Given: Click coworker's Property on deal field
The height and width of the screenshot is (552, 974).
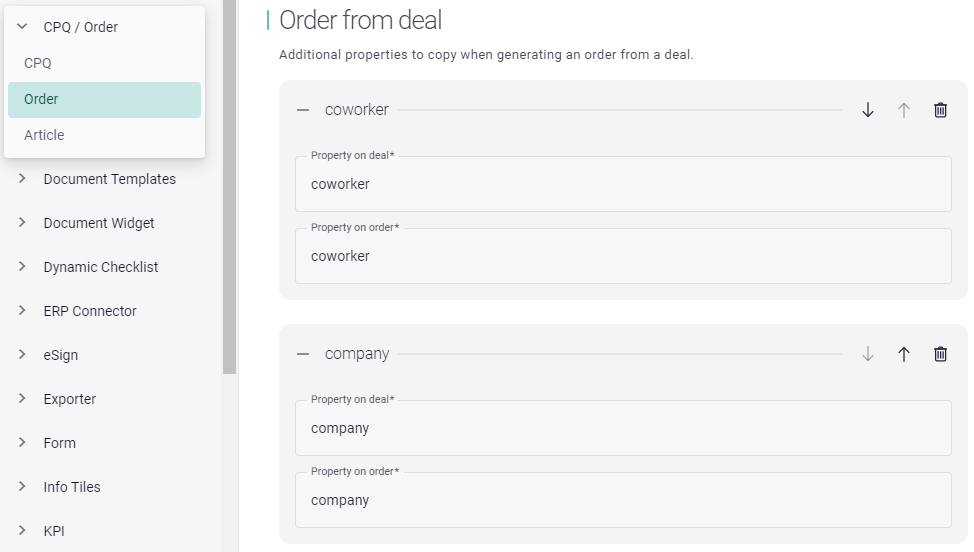Looking at the screenshot, I should [x=622, y=185].
